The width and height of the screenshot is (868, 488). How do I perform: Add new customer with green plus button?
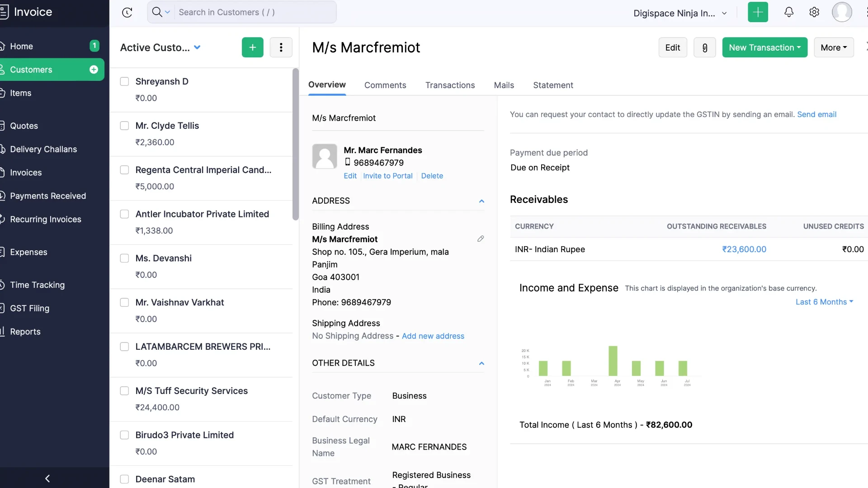click(252, 47)
